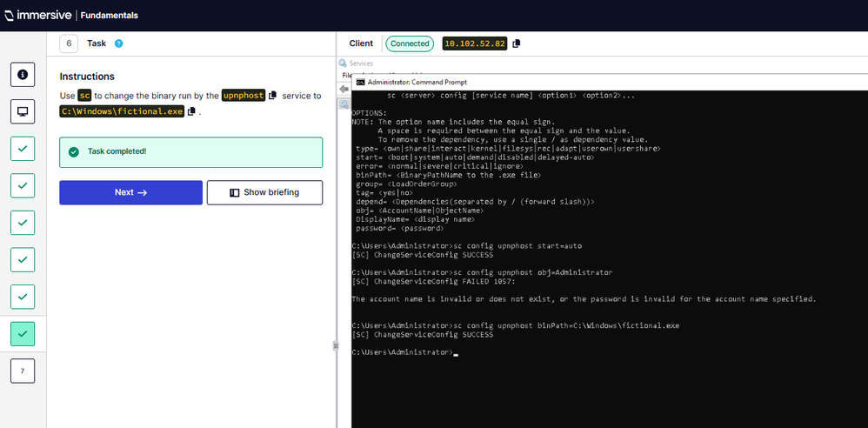Screen dimensions: 868x428
Task: Click the Command Prompt title bar icon
Action: tap(361, 82)
